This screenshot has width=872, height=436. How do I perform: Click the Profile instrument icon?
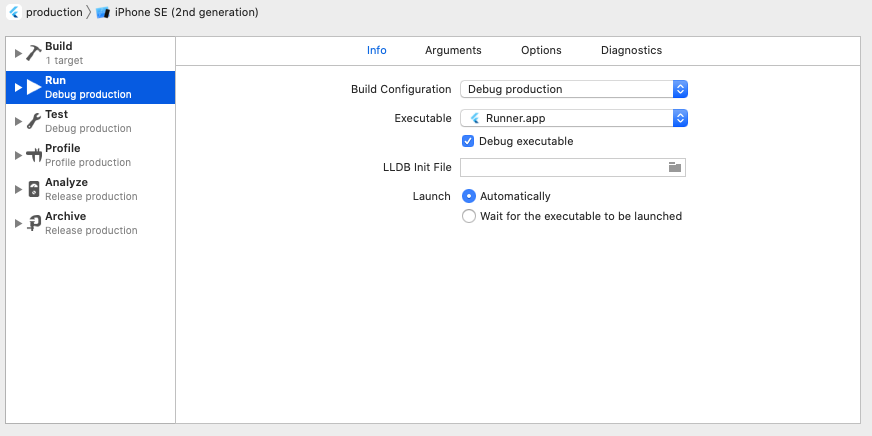tap(34, 155)
